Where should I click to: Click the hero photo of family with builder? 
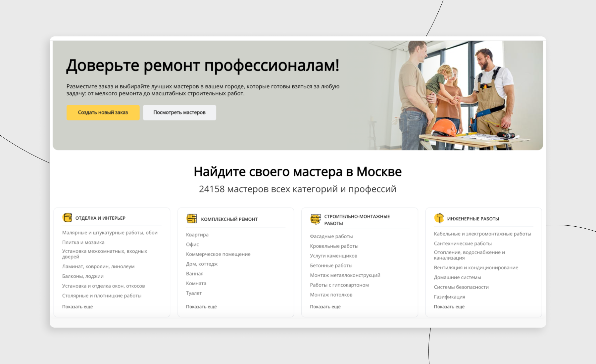click(457, 95)
